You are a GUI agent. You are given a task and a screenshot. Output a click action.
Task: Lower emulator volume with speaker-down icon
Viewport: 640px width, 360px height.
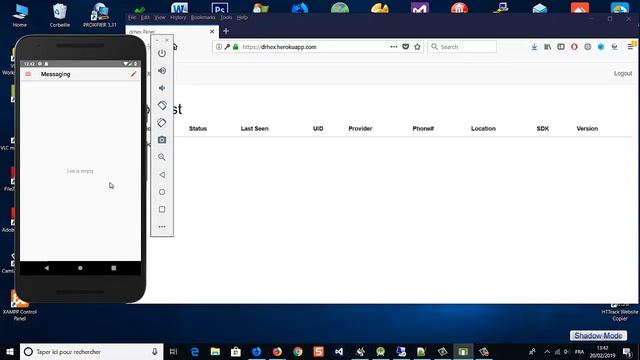pyautogui.click(x=162, y=88)
